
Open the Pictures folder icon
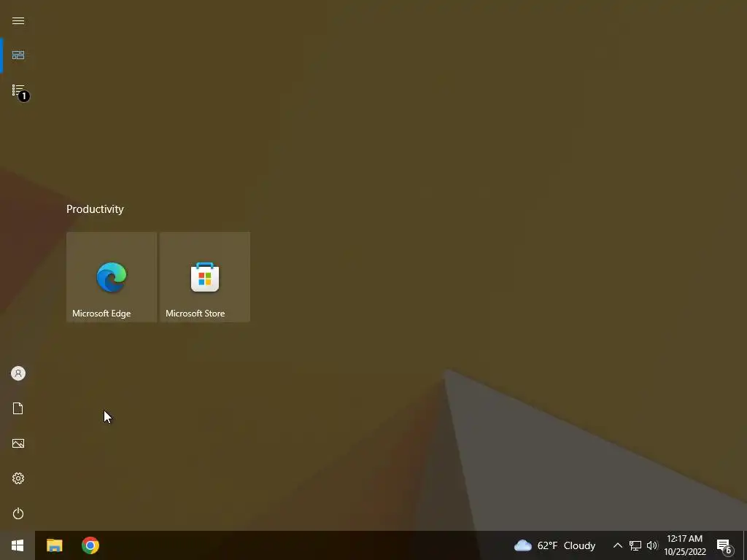click(x=18, y=443)
